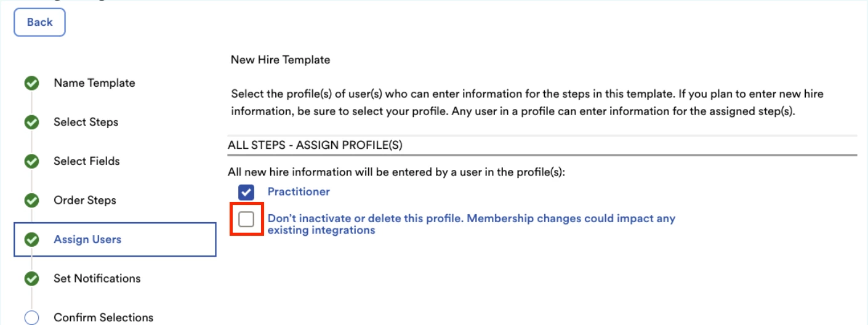The width and height of the screenshot is (868, 325).
Task: Click the green checkmark beside Name Template
Action: pyautogui.click(x=31, y=83)
